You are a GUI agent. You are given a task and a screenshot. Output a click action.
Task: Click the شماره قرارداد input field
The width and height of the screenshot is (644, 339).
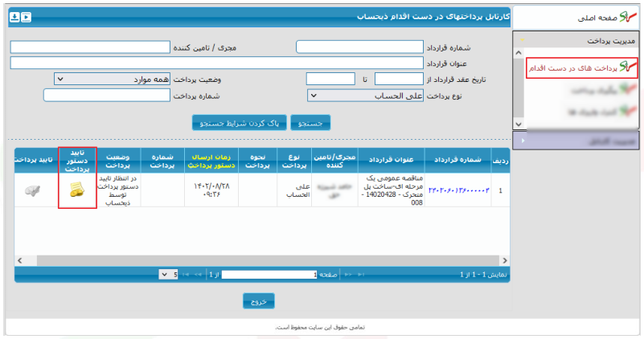[359, 47]
